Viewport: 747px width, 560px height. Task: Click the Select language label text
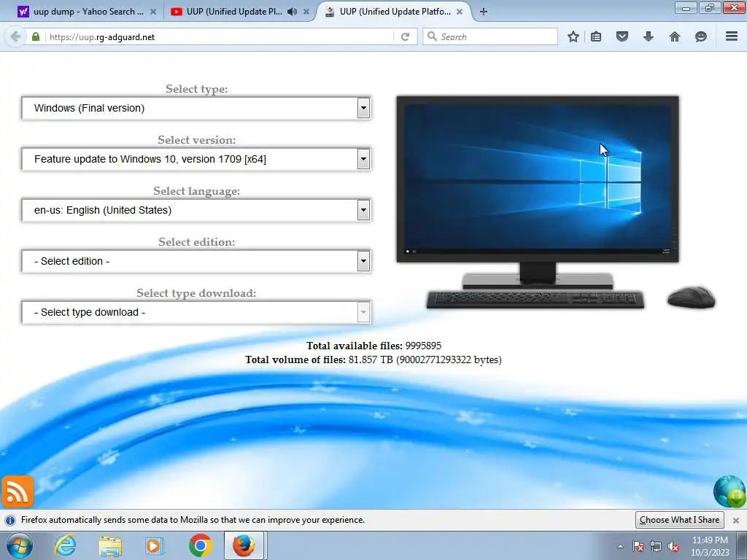coord(196,191)
